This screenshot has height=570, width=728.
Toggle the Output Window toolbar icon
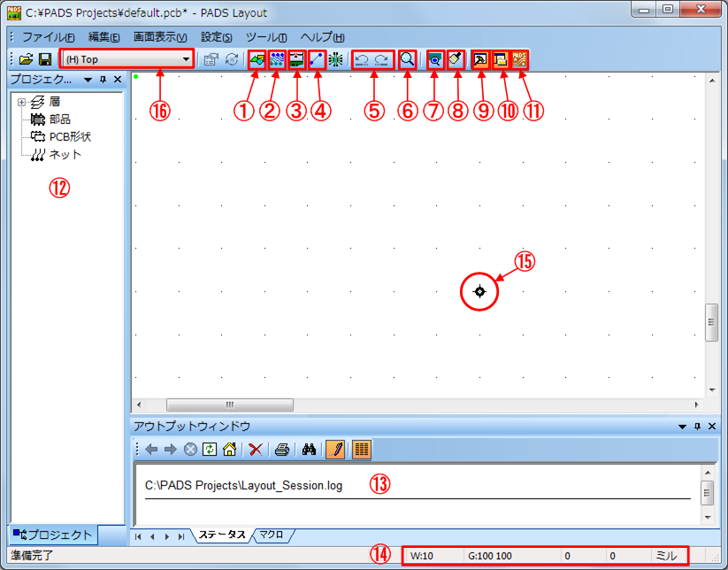tap(480, 59)
